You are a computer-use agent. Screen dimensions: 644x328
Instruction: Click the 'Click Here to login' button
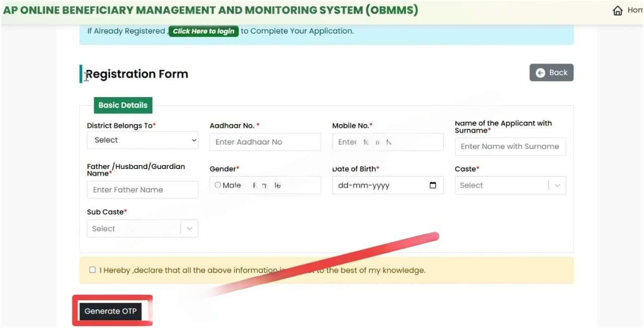coord(203,31)
